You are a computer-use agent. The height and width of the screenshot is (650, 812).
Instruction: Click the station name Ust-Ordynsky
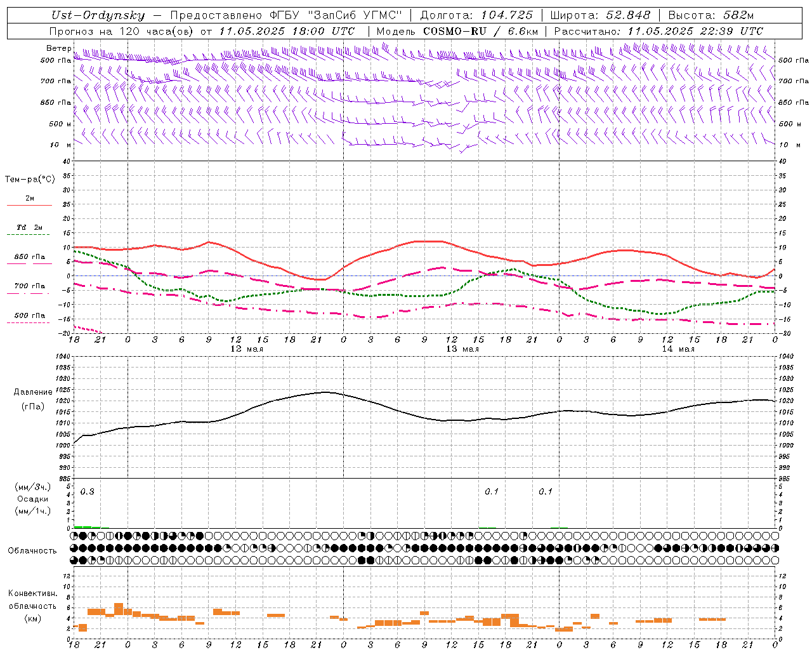point(98,15)
